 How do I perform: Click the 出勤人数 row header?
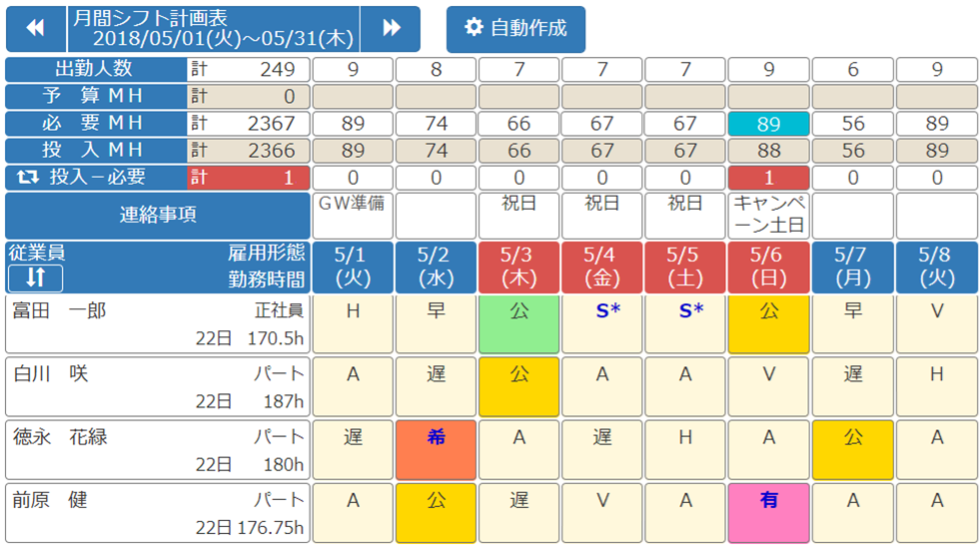coord(96,69)
